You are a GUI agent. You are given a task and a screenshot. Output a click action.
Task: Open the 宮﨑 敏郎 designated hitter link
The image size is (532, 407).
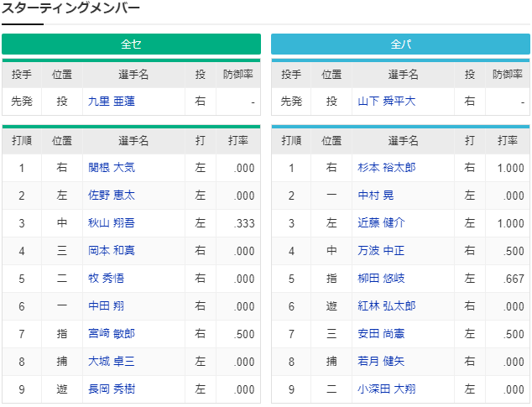112,334
